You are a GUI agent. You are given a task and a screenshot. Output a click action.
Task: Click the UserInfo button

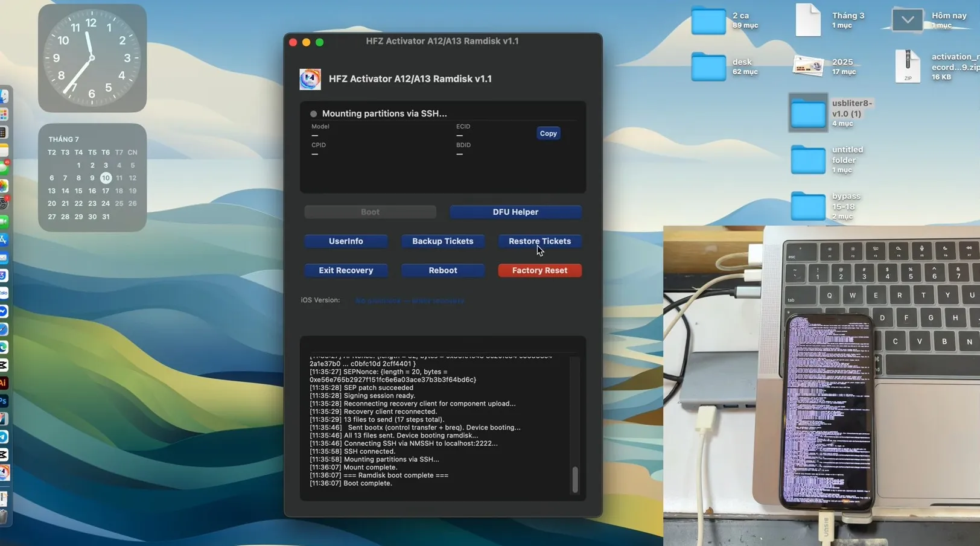346,241
